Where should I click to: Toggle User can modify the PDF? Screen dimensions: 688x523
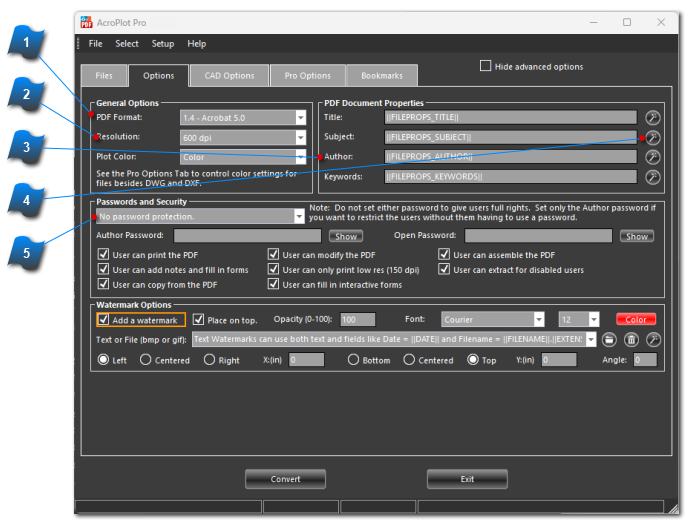pyautogui.click(x=273, y=255)
